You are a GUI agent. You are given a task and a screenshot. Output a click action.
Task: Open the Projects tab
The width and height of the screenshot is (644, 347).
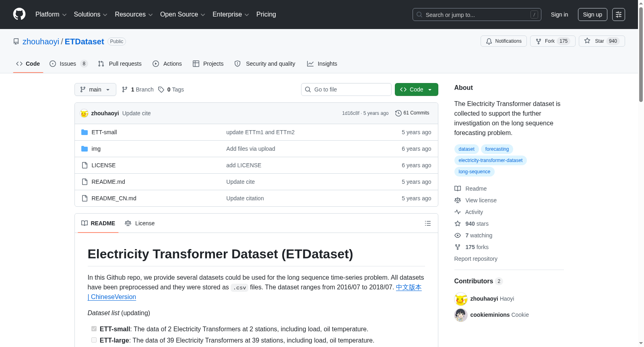coord(208,64)
